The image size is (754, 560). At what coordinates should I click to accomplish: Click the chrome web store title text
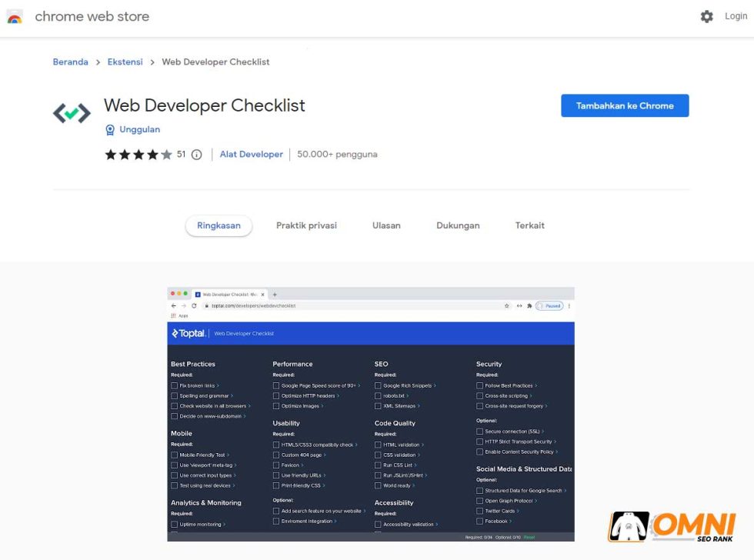92,16
